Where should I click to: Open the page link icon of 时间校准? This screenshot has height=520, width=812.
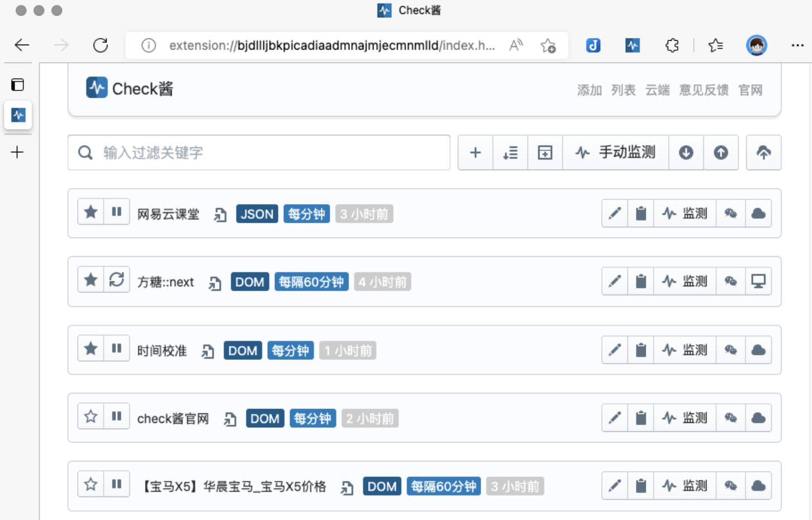(x=208, y=351)
